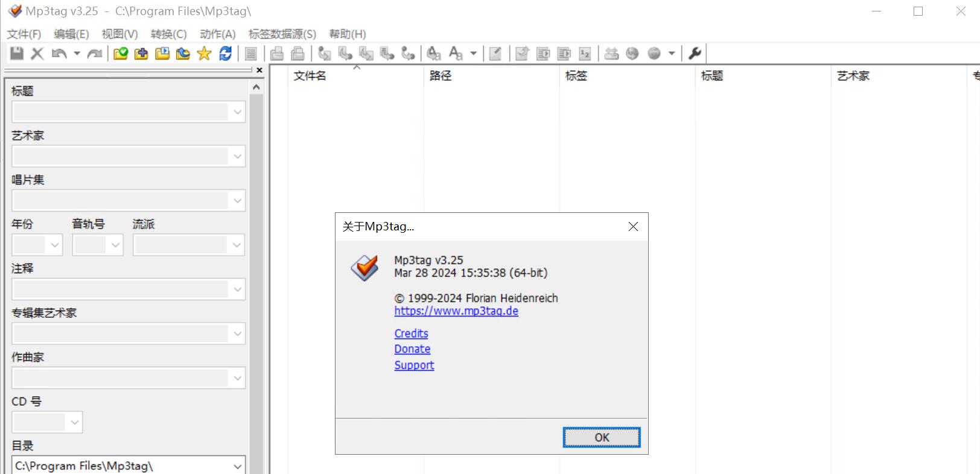The image size is (980, 474).
Task: Click the Undo arrow icon
Action: (59, 54)
